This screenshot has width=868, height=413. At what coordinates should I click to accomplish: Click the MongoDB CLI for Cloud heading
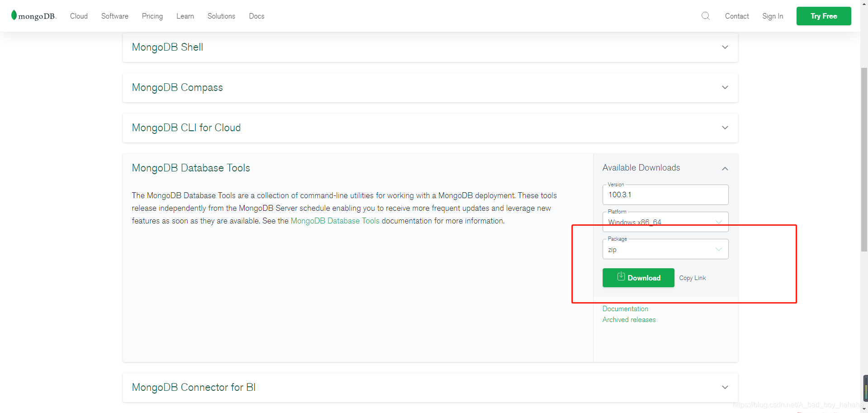[x=186, y=128]
